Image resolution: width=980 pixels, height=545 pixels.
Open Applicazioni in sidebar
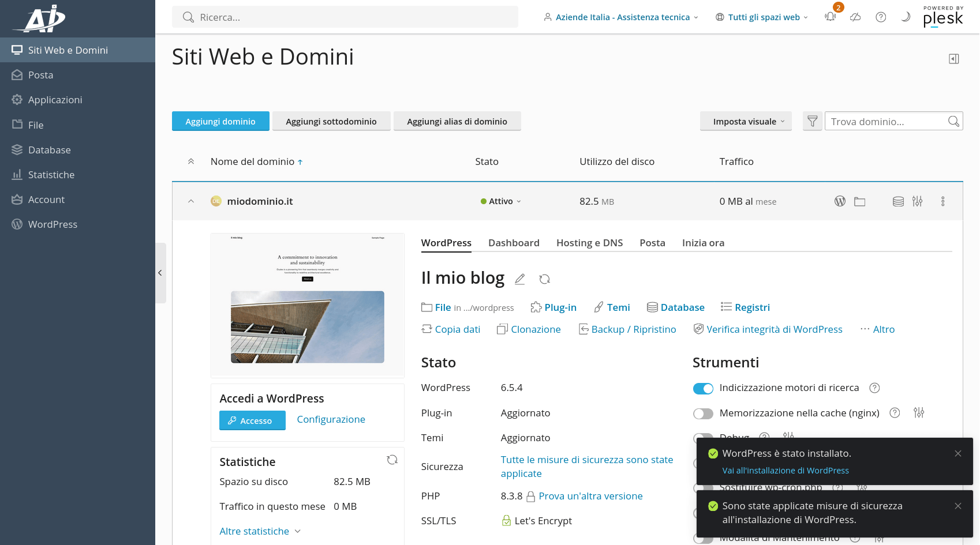(77, 100)
